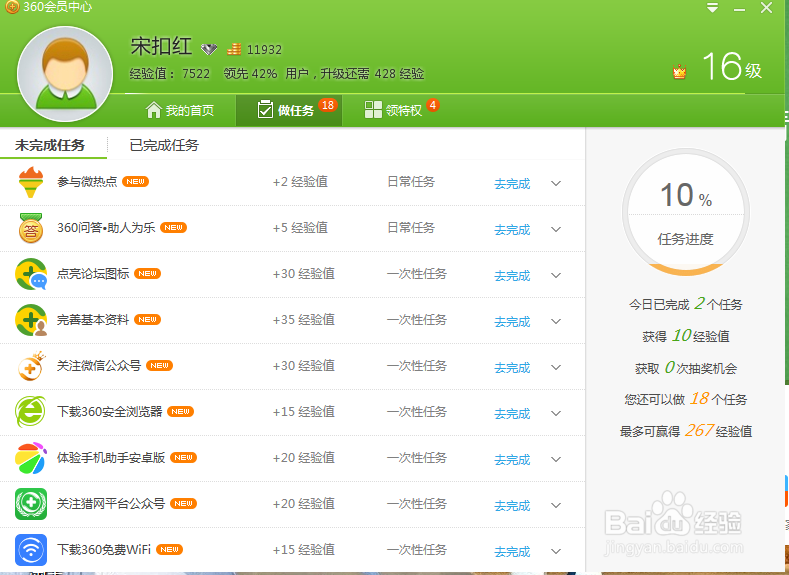The height and width of the screenshot is (575, 789).
Task: Click the diamond member badge icon
Action: [x=209, y=49]
